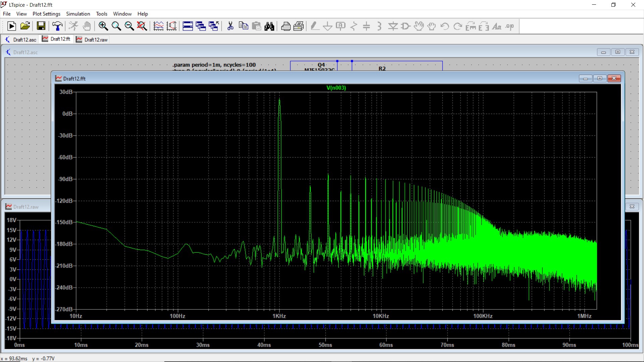Click the V(n003) trace label
The height and width of the screenshot is (362, 644).
point(336,88)
